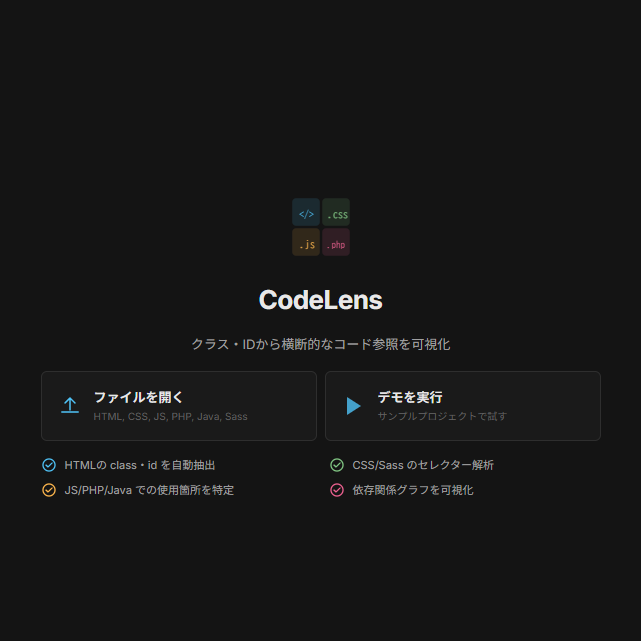Click the upload arrow icon

pyautogui.click(x=70, y=405)
